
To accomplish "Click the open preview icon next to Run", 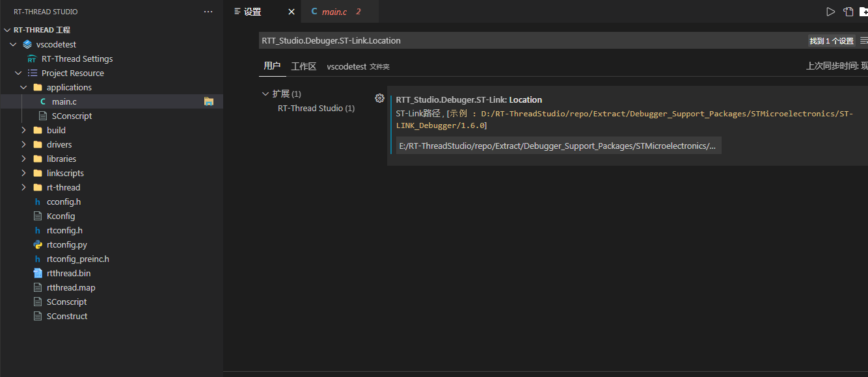I will (x=847, y=11).
